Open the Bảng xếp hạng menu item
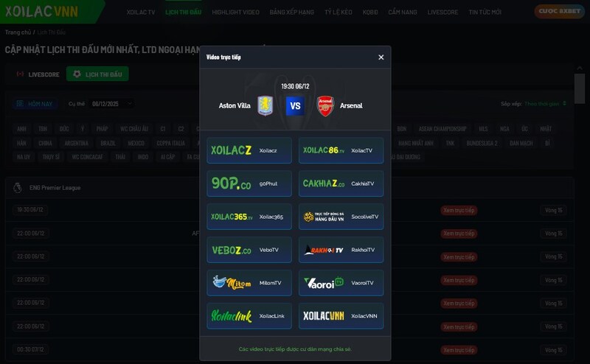590x364 pixels. 292,13
